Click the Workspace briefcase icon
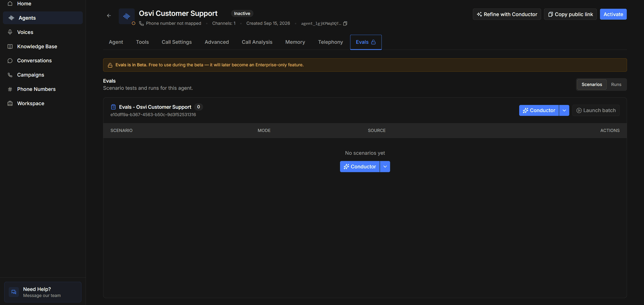 coord(10,103)
